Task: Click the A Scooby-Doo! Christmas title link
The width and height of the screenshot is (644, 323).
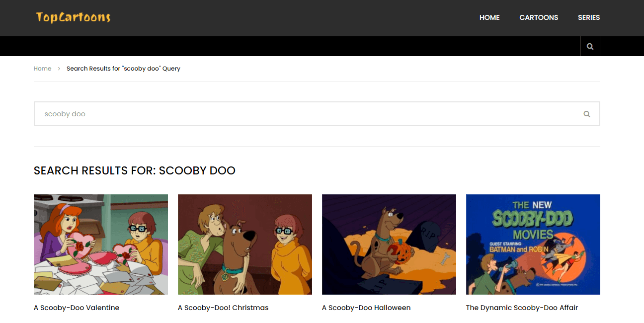Action: coord(223,308)
